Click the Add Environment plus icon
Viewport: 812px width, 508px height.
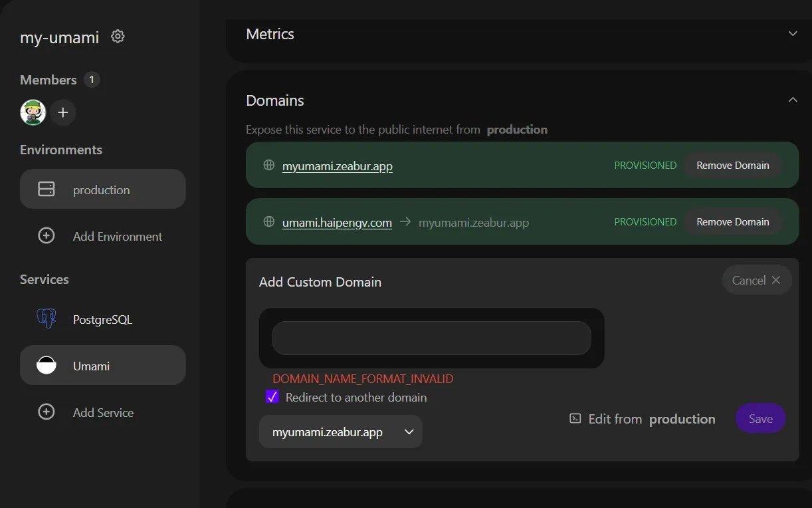47,236
